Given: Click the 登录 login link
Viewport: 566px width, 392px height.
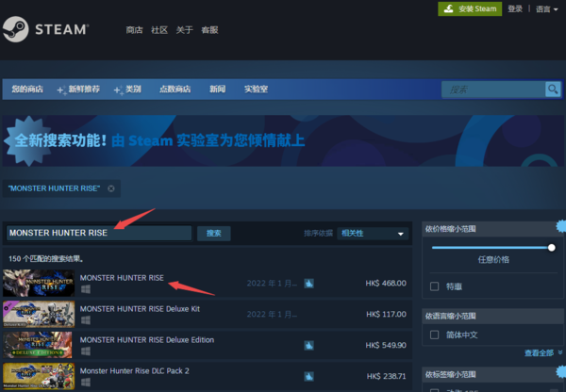Looking at the screenshot, I should point(515,8).
